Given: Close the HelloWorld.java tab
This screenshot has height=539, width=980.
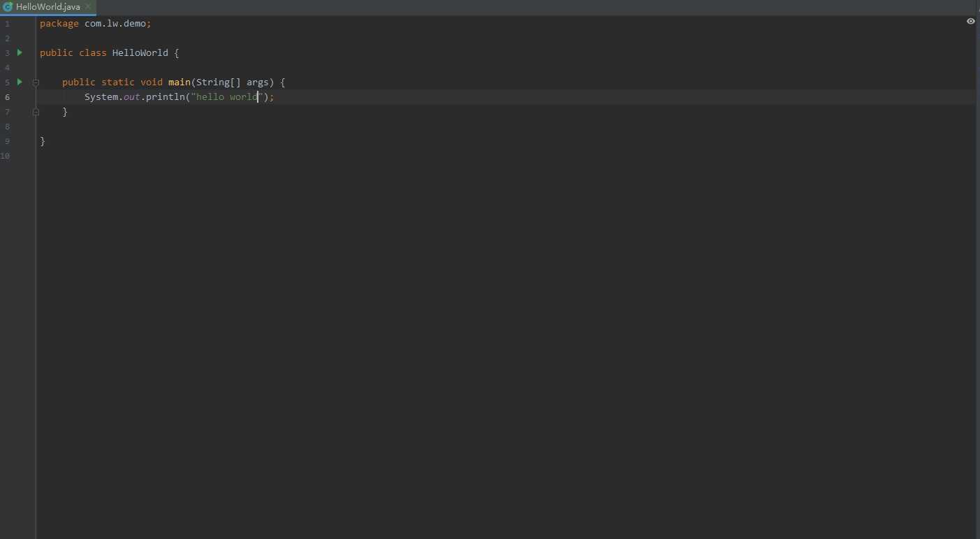Looking at the screenshot, I should (88, 7).
